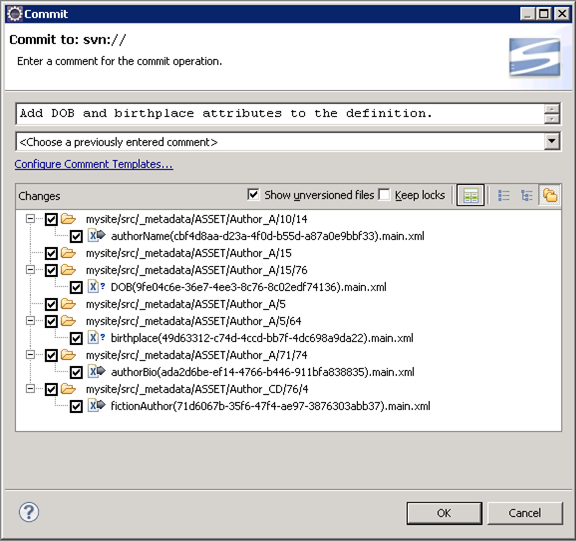The width and height of the screenshot is (576, 541).
Task: Click XML file icon beside fictionAuthor file
Action: 97,405
